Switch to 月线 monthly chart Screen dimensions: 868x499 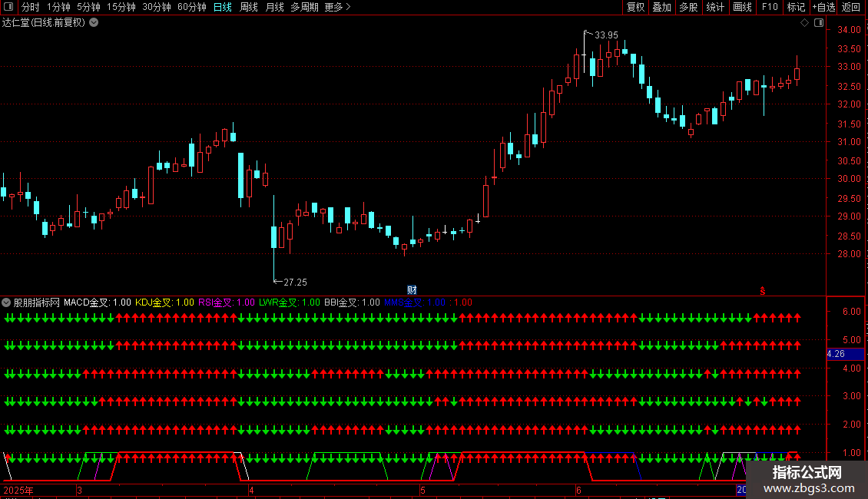click(274, 7)
